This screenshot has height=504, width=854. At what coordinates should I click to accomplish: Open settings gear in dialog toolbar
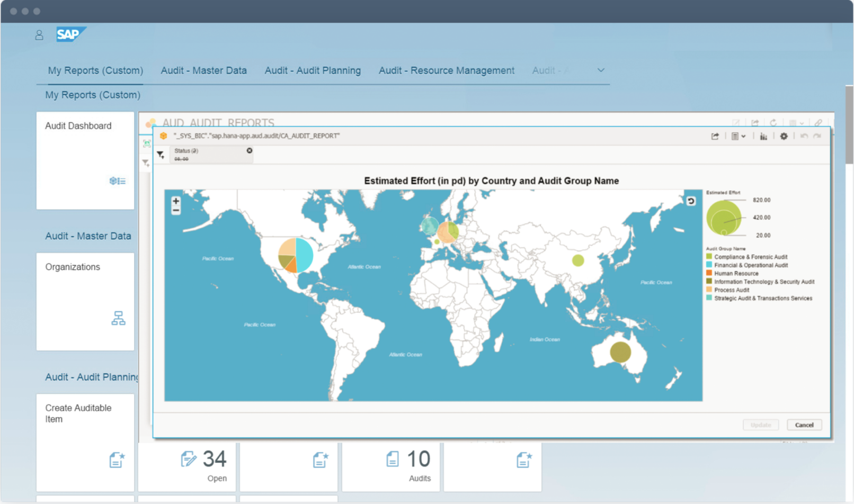pos(784,136)
